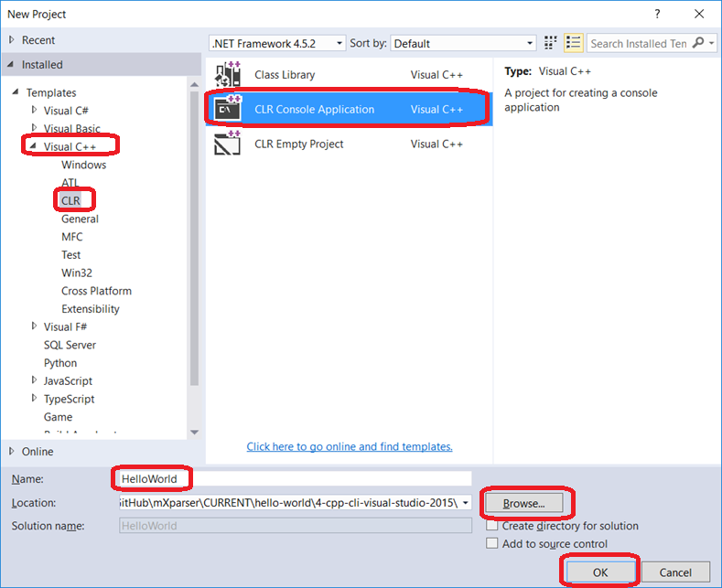Select the ATL template category
Viewport: 722px width, 588px height.
(70, 183)
